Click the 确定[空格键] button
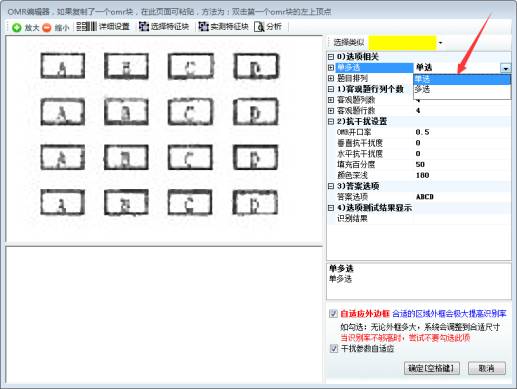Viewport: 517px width, 389px height. [x=432, y=368]
